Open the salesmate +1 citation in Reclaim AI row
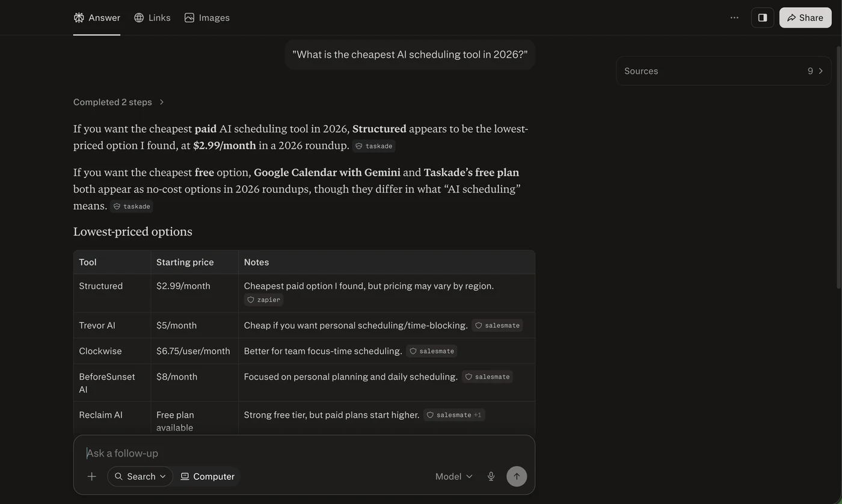This screenshot has height=504, width=842. coord(454,415)
